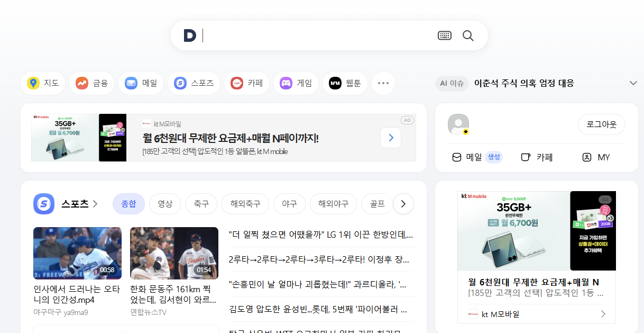Open title 인사에서 드러나는 오타니의 인간성.mp4
The width and height of the screenshot is (644, 333).
[x=77, y=294]
